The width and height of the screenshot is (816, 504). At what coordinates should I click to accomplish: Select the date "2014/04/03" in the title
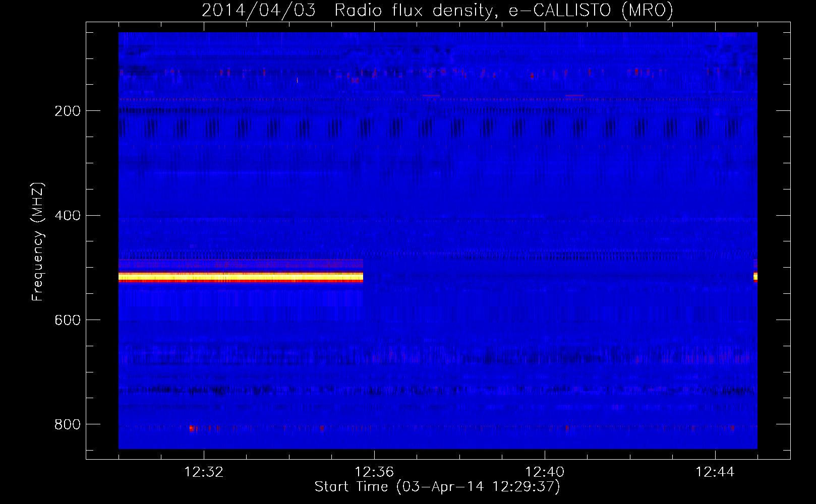point(259,11)
